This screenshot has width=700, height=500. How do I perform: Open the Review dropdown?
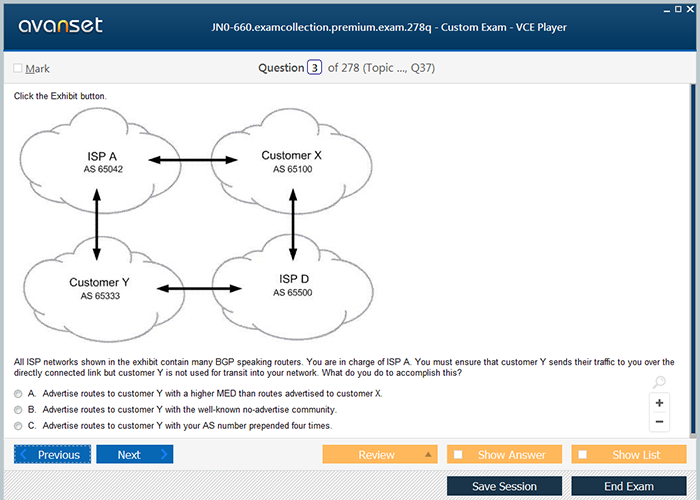pos(380,454)
